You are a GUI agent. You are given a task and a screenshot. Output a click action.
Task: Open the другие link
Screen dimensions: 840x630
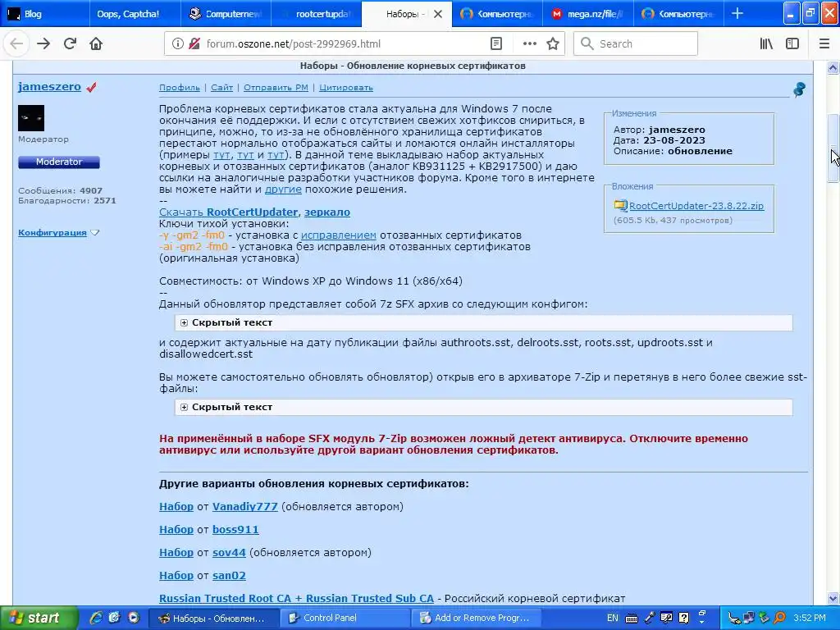coord(283,189)
